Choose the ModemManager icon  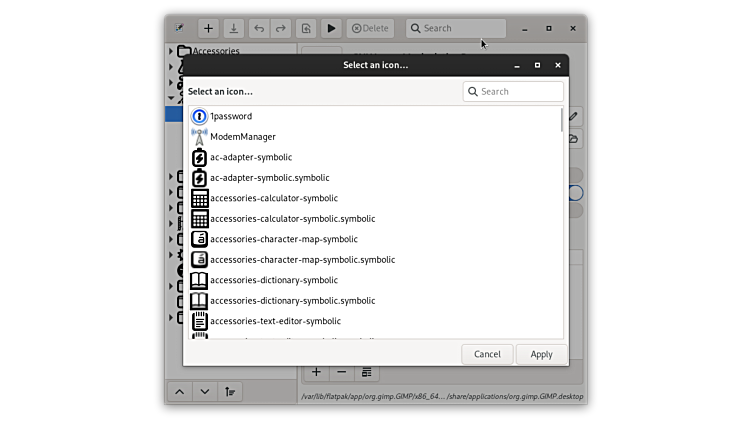242,136
